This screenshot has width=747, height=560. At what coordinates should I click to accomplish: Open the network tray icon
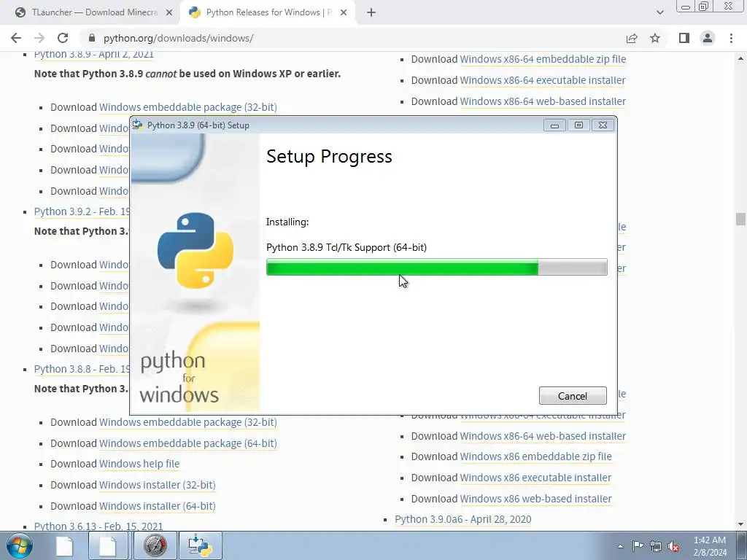click(x=656, y=546)
